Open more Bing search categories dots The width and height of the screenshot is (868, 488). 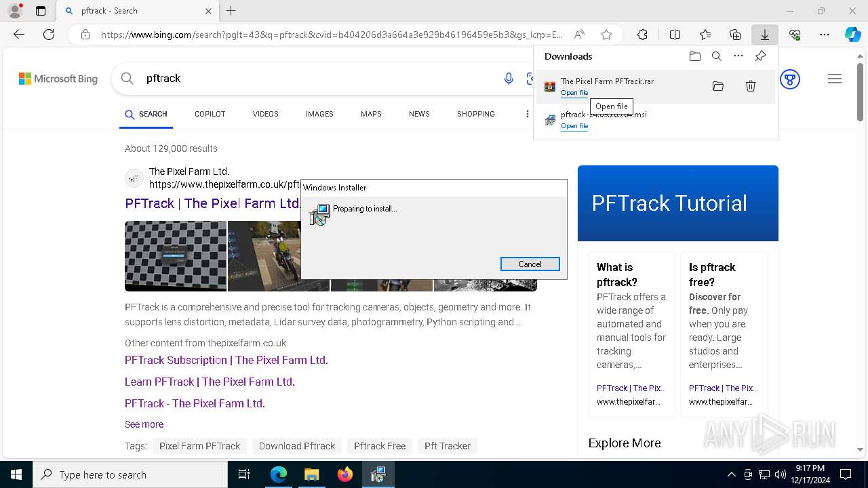tap(527, 114)
